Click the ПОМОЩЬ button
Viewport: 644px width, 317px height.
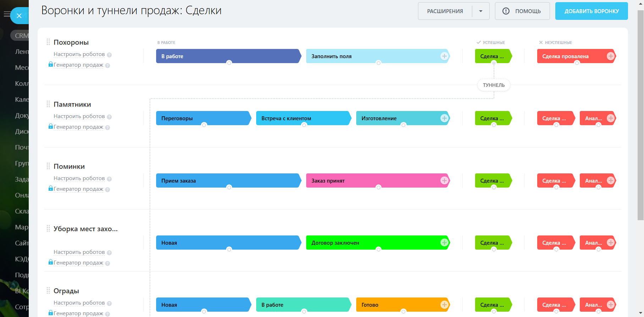(522, 11)
